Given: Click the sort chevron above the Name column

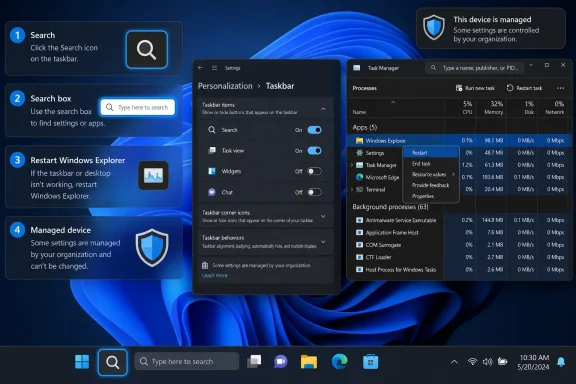Looking at the screenshot, I should (x=393, y=102).
